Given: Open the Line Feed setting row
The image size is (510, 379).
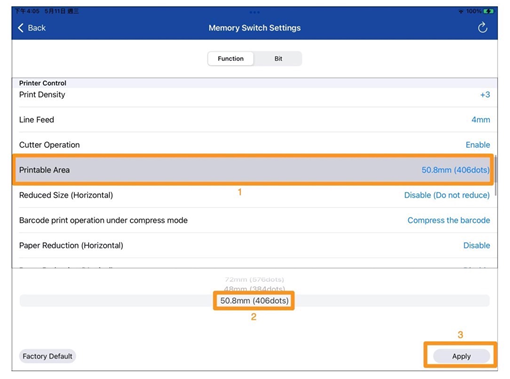Looking at the screenshot, I should [254, 120].
